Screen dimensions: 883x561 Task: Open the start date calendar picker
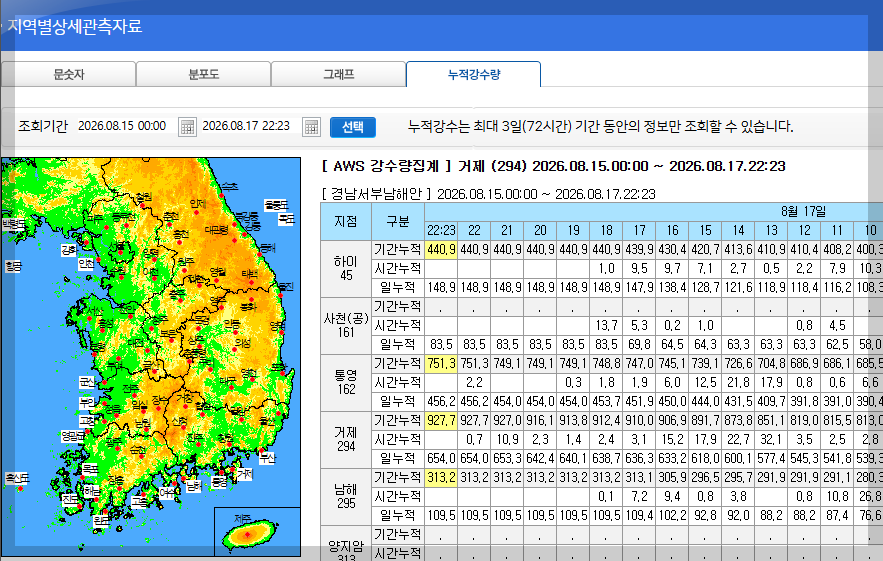click(187, 127)
